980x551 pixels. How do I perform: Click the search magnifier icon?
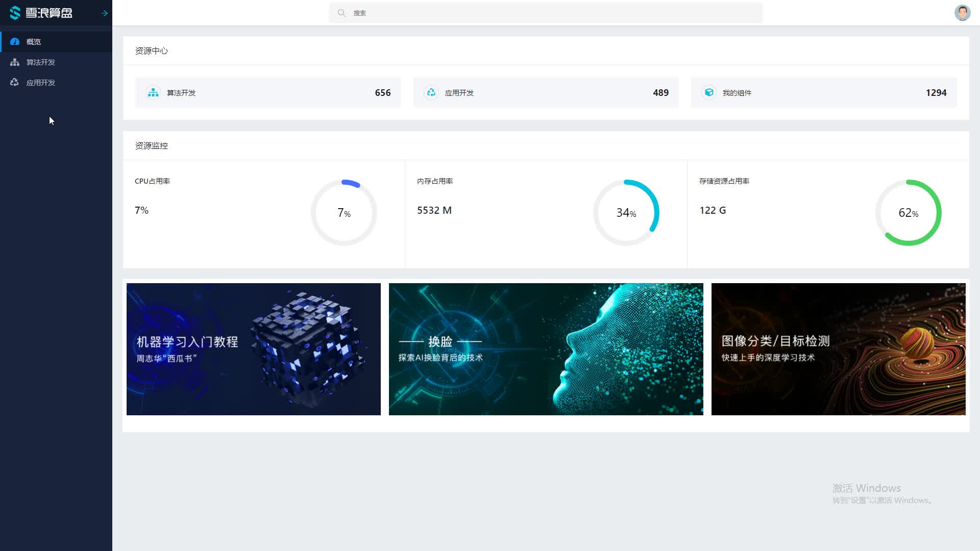(x=341, y=13)
